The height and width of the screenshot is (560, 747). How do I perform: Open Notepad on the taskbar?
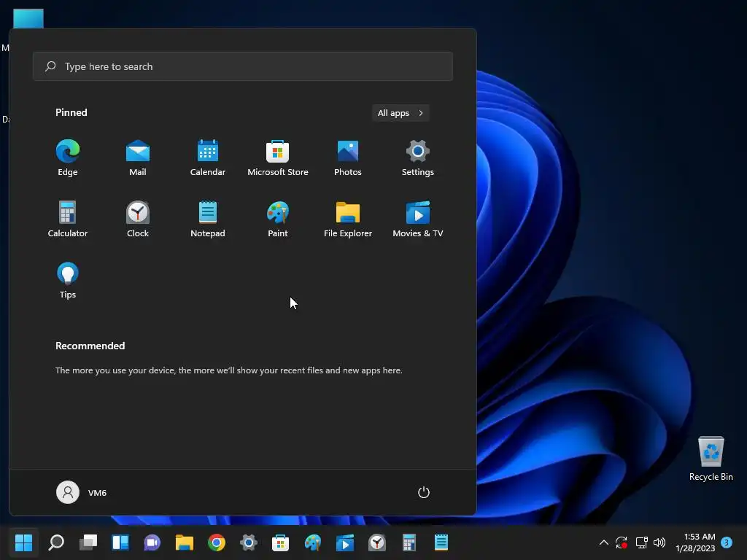click(441, 542)
